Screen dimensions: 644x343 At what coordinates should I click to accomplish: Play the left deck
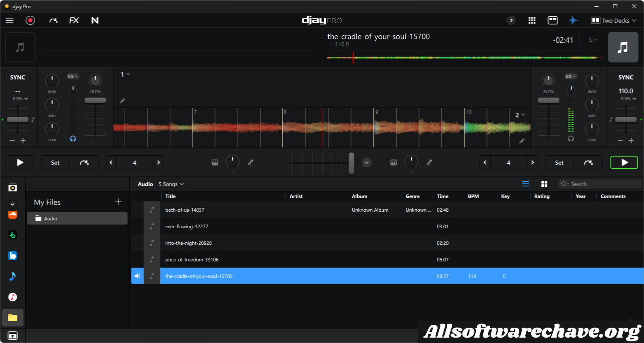[x=19, y=162]
